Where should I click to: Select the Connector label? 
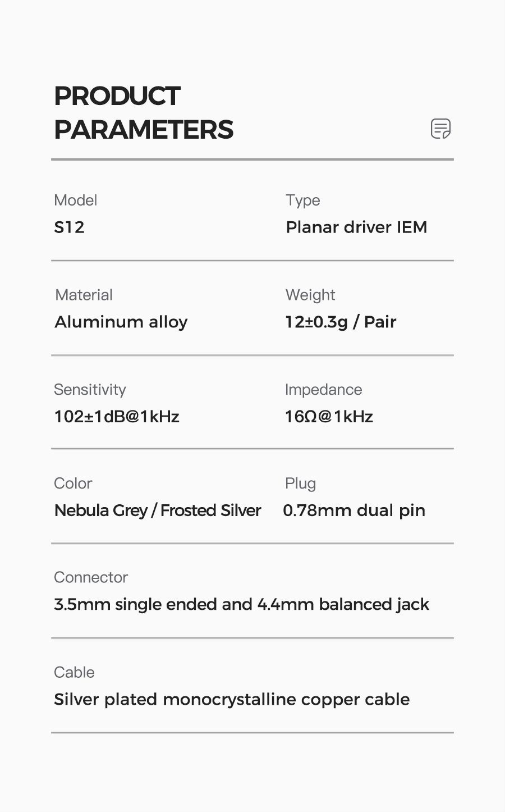coord(91,577)
